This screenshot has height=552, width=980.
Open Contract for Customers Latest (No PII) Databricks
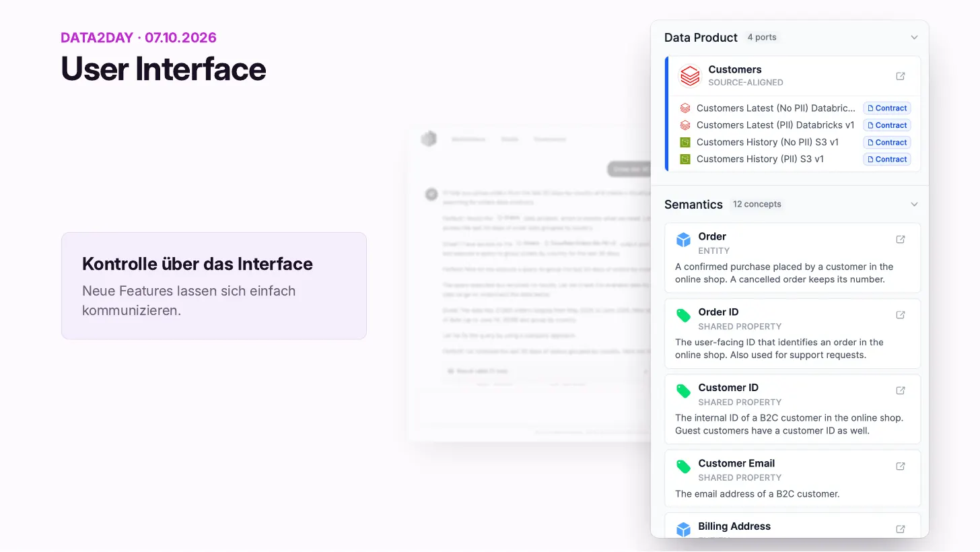[x=887, y=108]
